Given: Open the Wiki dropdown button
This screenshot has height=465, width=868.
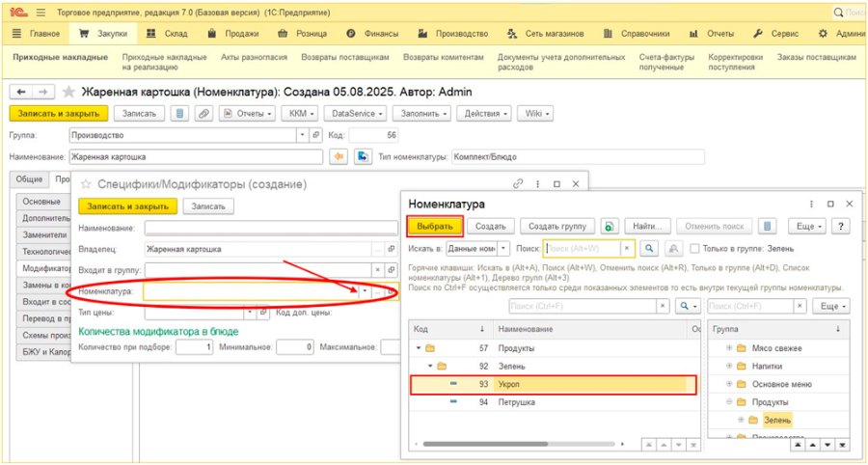Looking at the screenshot, I should pyautogui.click(x=535, y=114).
